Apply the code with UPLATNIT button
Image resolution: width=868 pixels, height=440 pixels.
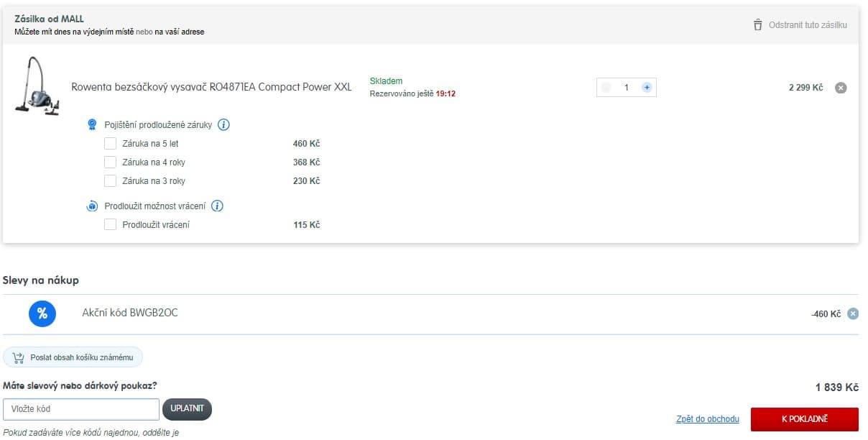pyautogui.click(x=188, y=409)
